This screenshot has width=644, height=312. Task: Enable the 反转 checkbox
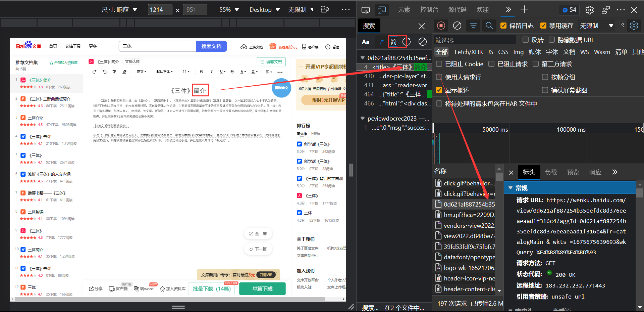click(526, 40)
